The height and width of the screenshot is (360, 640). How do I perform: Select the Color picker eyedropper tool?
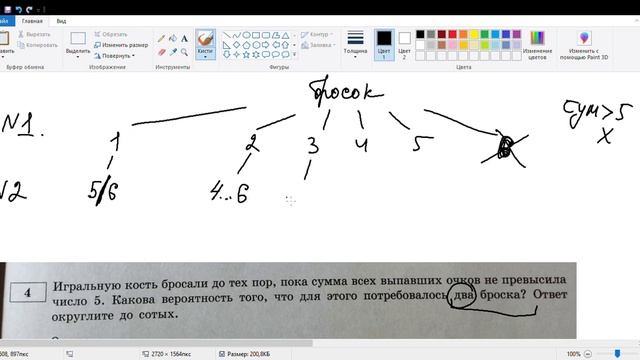(173, 52)
